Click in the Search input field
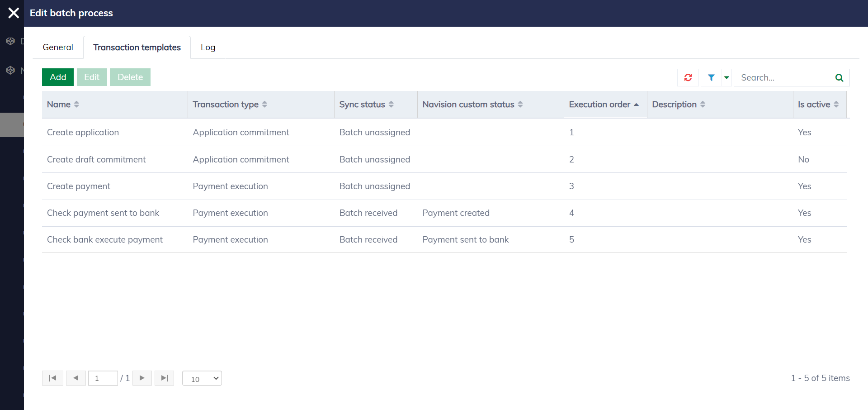Image resolution: width=868 pixels, height=410 pixels. [x=784, y=77]
